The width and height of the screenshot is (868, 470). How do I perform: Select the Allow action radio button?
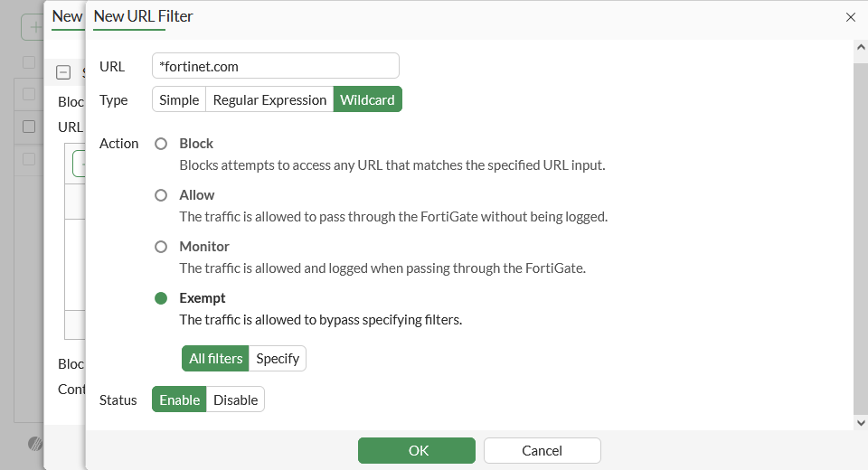click(x=161, y=195)
